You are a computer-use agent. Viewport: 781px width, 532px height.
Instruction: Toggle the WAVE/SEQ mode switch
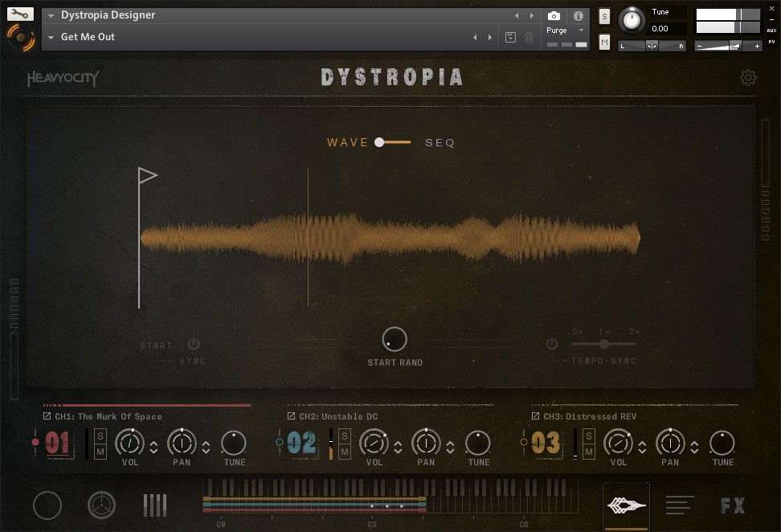(x=392, y=142)
